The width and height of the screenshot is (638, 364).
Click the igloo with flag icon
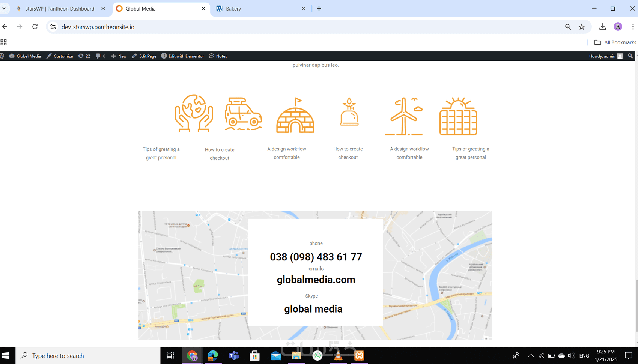(x=295, y=115)
